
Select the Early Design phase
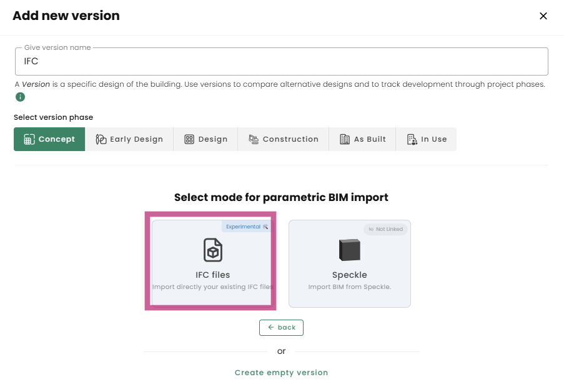(129, 139)
